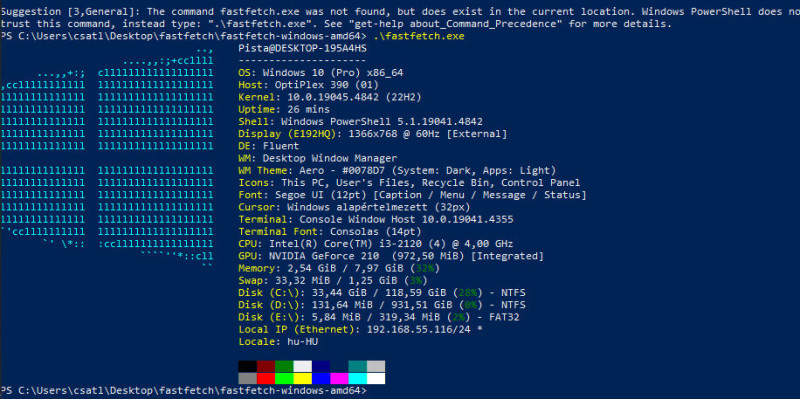Click the OS line showing Windows 10
The width and height of the screenshot is (800, 399).
(x=321, y=73)
